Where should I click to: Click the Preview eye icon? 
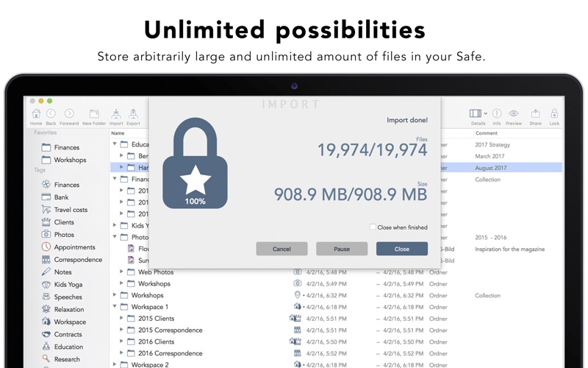pos(514,114)
